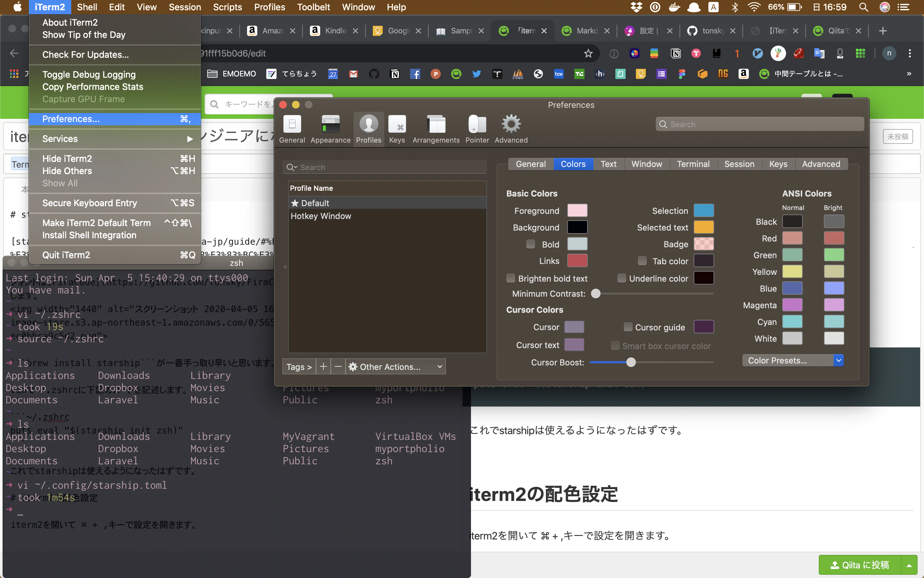Click the Cursor Boost slider handle
The image size is (924, 578).
pos(631,362)
